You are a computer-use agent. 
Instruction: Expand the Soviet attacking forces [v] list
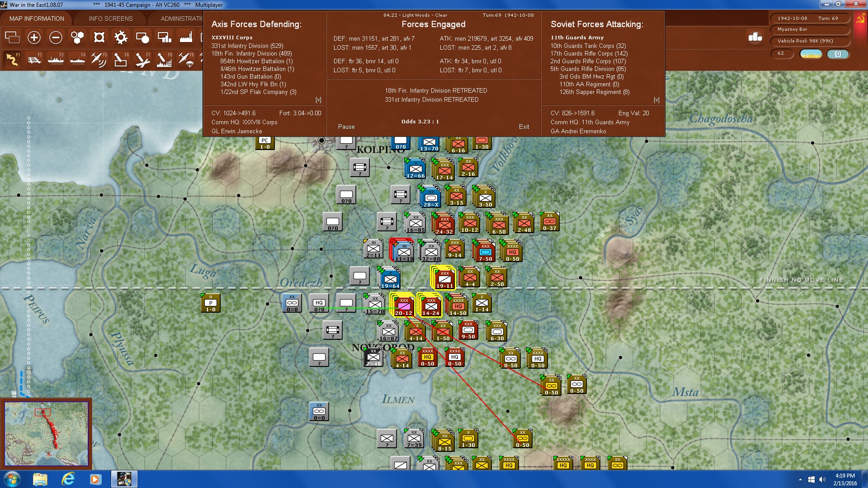coord(656,100)
